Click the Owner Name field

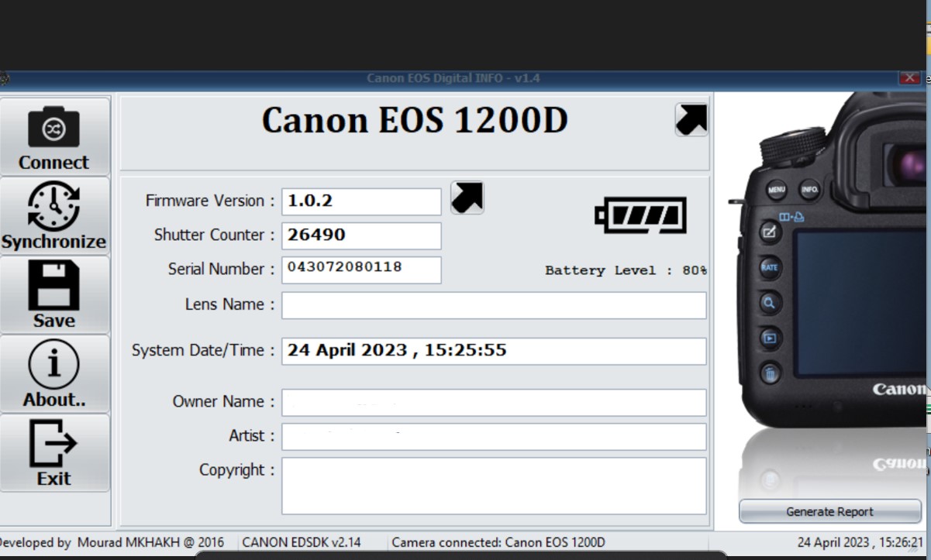coord(494,403)
